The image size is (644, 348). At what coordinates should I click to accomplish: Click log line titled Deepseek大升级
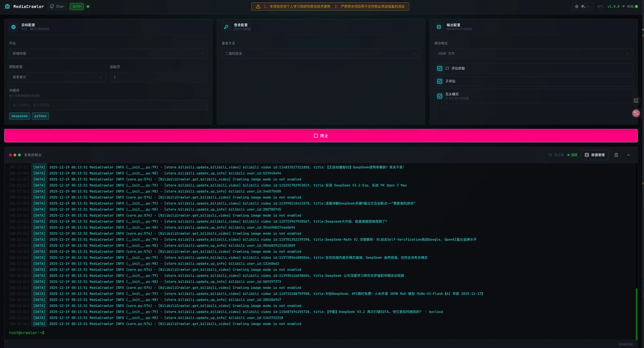[198, 222]
